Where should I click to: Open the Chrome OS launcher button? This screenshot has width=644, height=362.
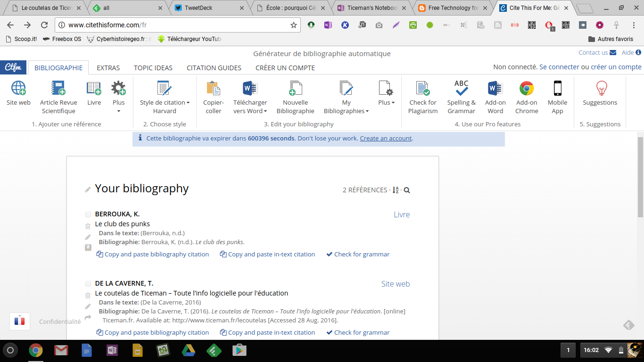click(x=10, y=350)
